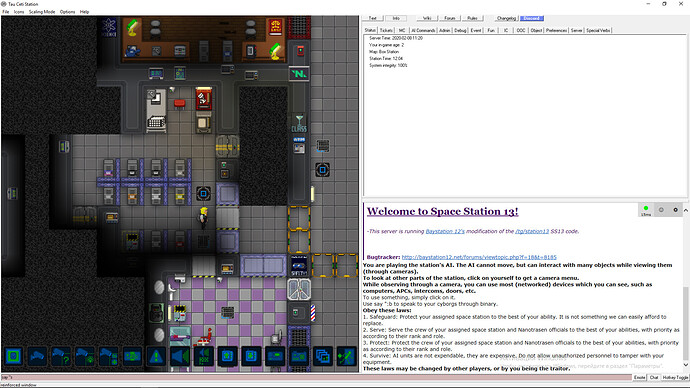Screen dimensions: 690x388
Task: Click the chat settings gear icon
Action: [x=675, y=210]
